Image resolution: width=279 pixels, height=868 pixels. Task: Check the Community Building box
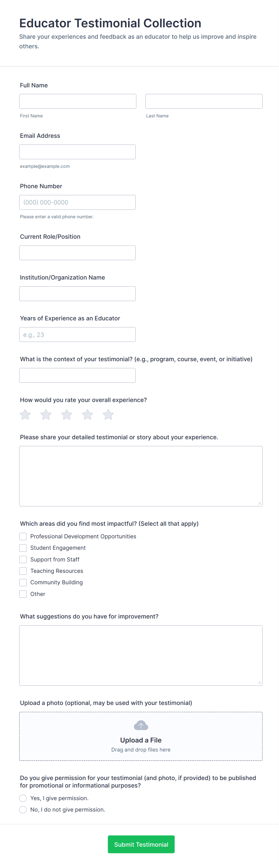(23, 582)
